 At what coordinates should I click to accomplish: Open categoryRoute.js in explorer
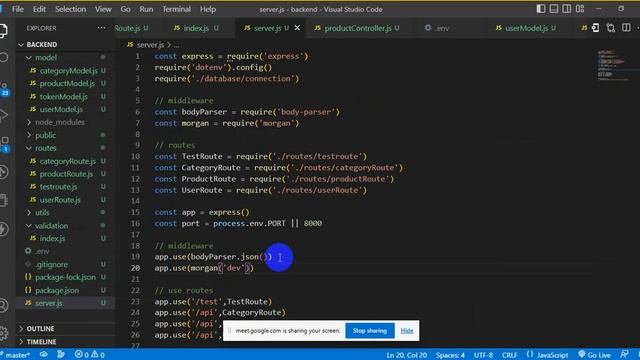[68, 161]
